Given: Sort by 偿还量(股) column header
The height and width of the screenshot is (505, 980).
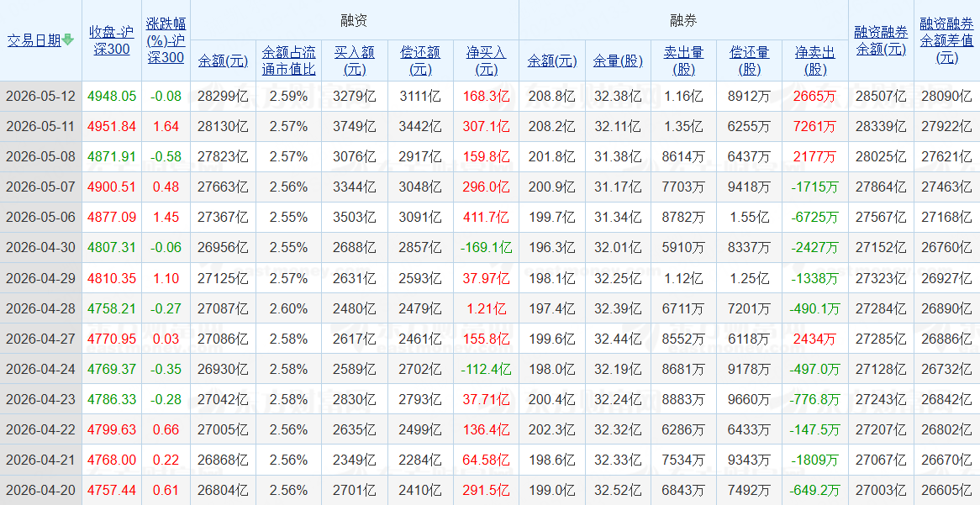Looking at the screenshot, I should click(x=750, y=60).
